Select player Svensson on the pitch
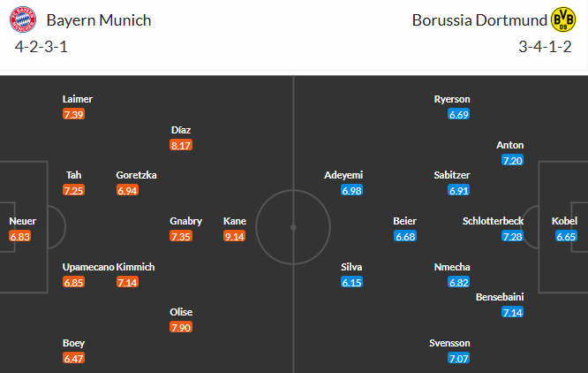The width and height of the screenshot is (588, 373). (451, 343)
